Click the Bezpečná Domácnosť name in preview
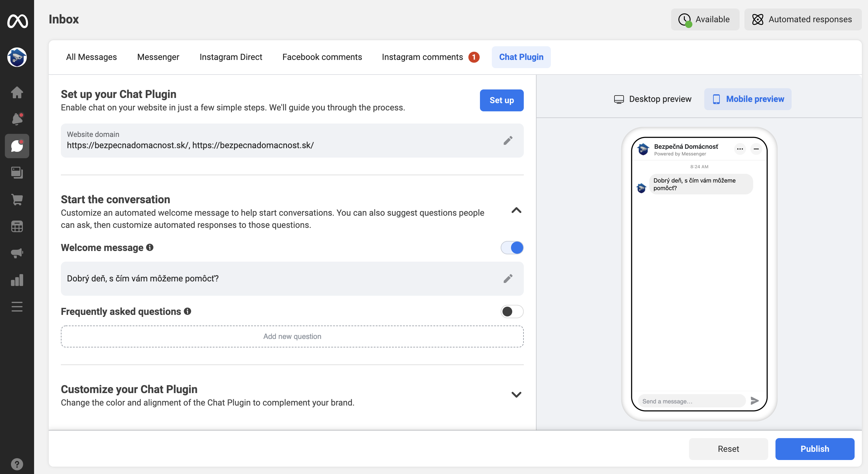868x474 pixels. pos(686,147)
